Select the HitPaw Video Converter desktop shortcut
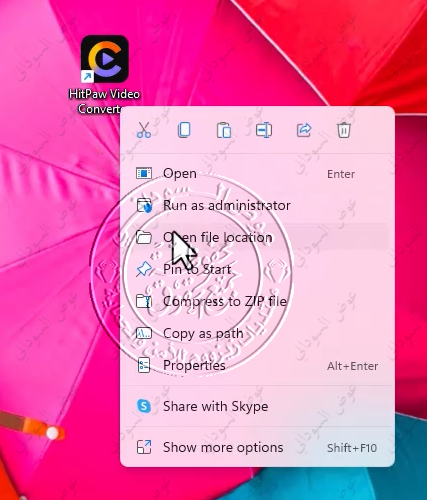Viewport: 427px width, 500px height. point(104,74)
